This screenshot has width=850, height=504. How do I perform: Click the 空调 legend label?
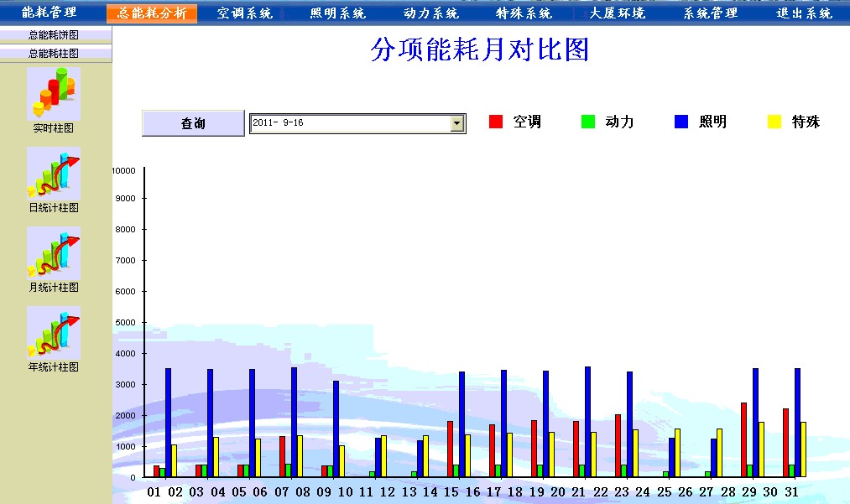click(x=527, y=122)
